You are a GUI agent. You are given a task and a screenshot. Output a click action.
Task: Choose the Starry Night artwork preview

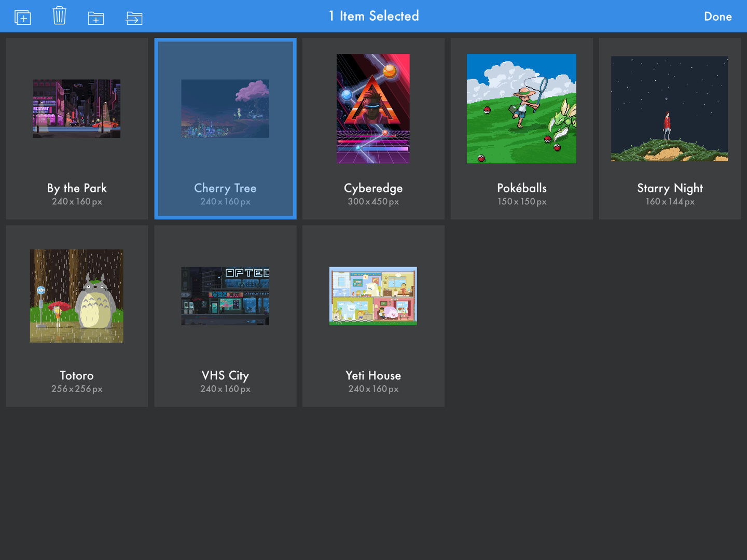pyautogui.click(x=669, y=109)
